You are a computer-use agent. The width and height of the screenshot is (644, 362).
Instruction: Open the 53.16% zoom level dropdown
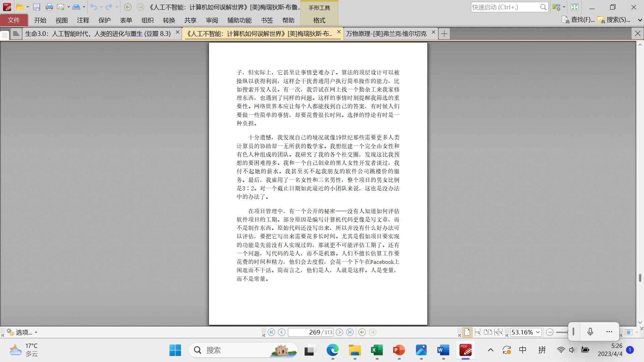(x=538, y=332)
